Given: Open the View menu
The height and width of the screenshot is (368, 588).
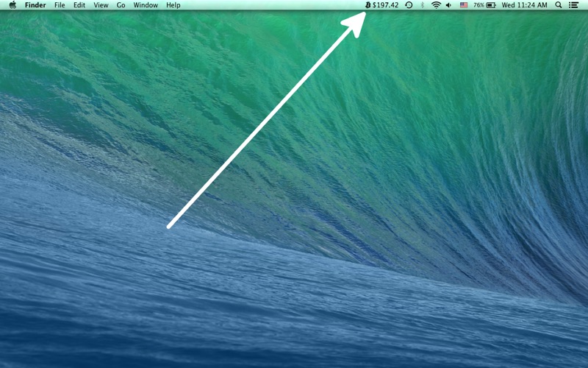Looking at the screenshot, I should click(101, 5).
